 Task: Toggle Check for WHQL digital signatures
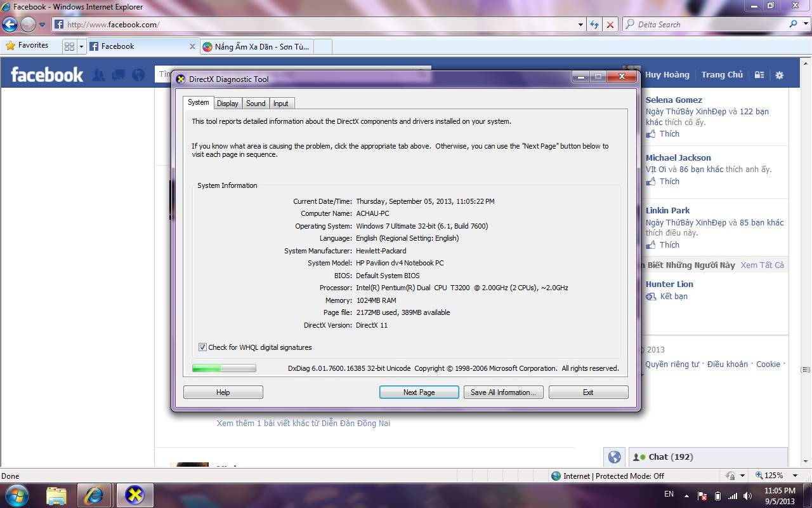point(202,347)
